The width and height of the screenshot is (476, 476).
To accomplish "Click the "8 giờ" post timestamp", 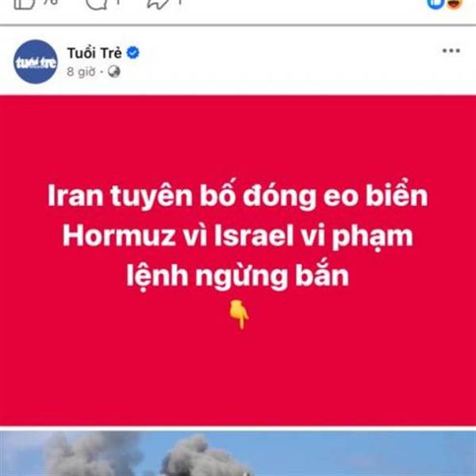I will pyautogui.click(x=81, y=72).
